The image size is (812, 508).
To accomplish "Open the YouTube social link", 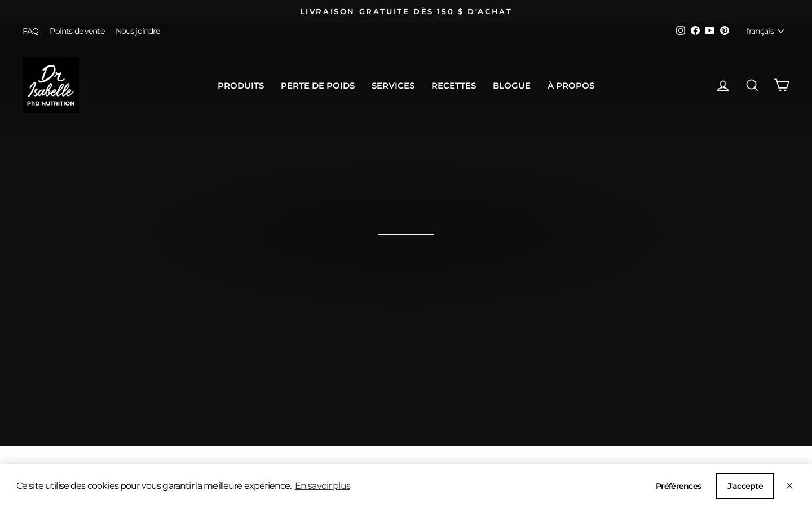I will pos(710,31).
